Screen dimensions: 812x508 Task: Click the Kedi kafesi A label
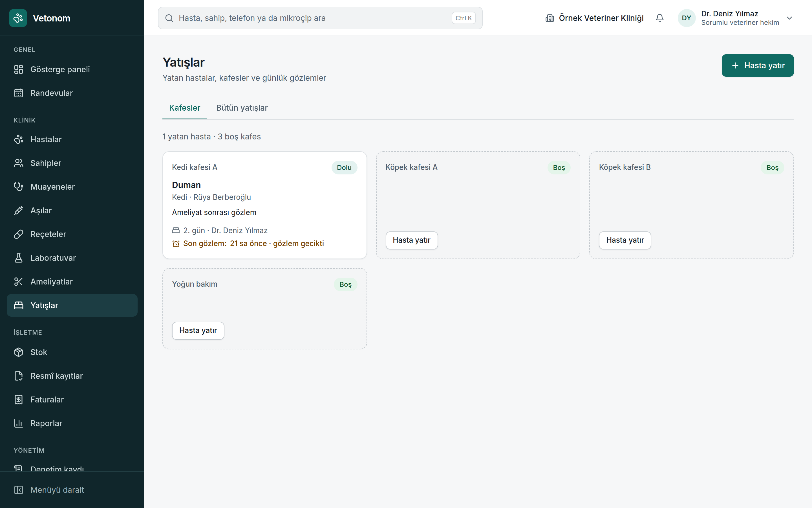[195, 167]
